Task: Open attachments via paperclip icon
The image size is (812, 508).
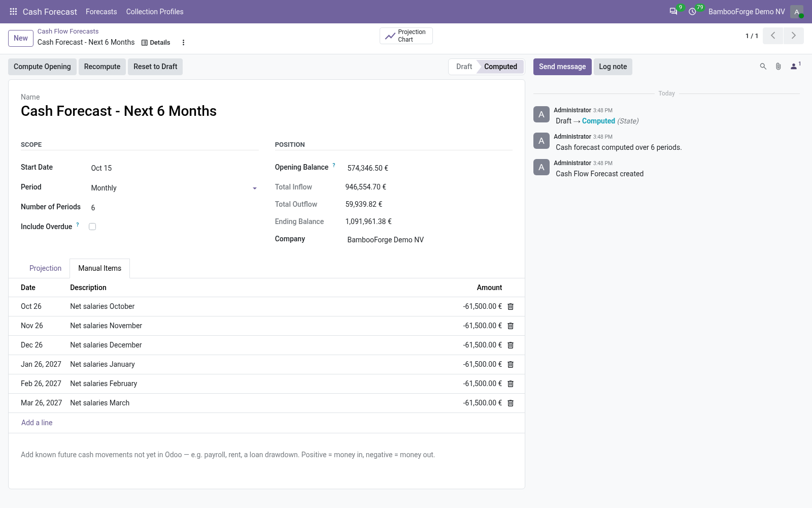Action: click(778, 67)
